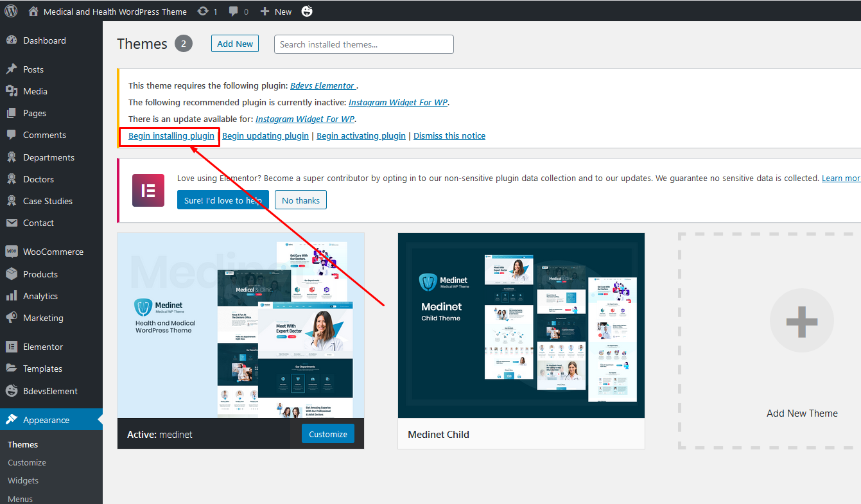Click the Posts pin icon
Screen dimensions: 861x504
click(x=12, y=69)
